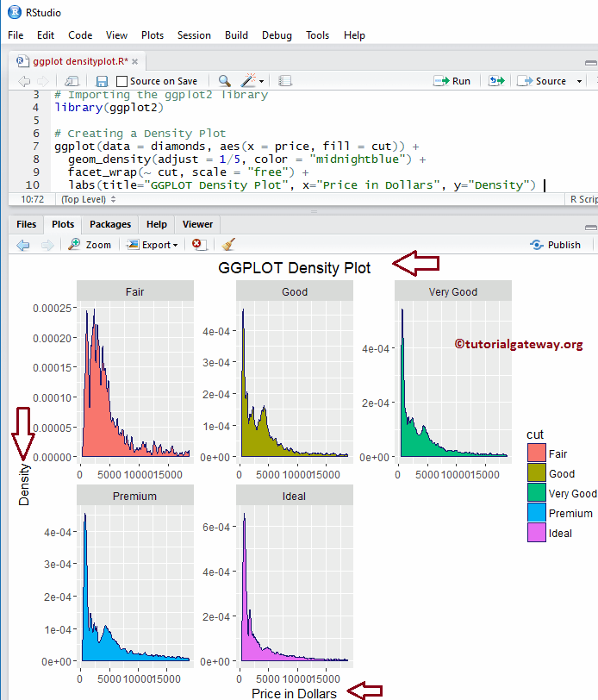The image size is (598, 700).
Task: Compile report notebook icon
Action: (284, 81)
